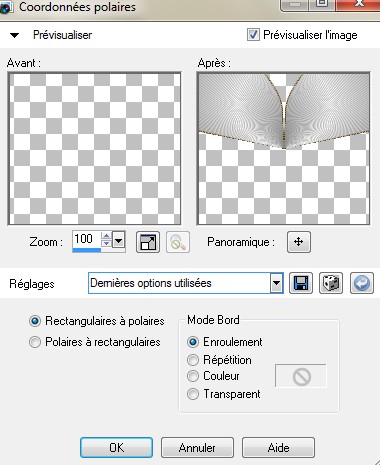Click the Après preview thumbnail
The image size is (380, 465).
pos(284,149)
